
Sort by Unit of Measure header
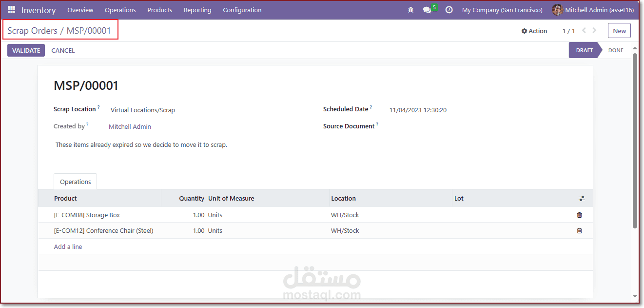coord(231,199)
